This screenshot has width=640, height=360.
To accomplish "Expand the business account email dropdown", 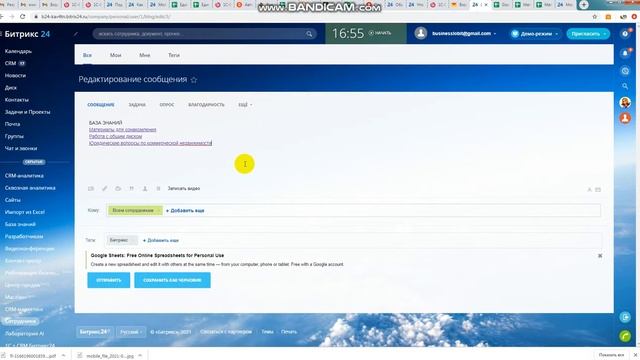I will click(464, 33).
